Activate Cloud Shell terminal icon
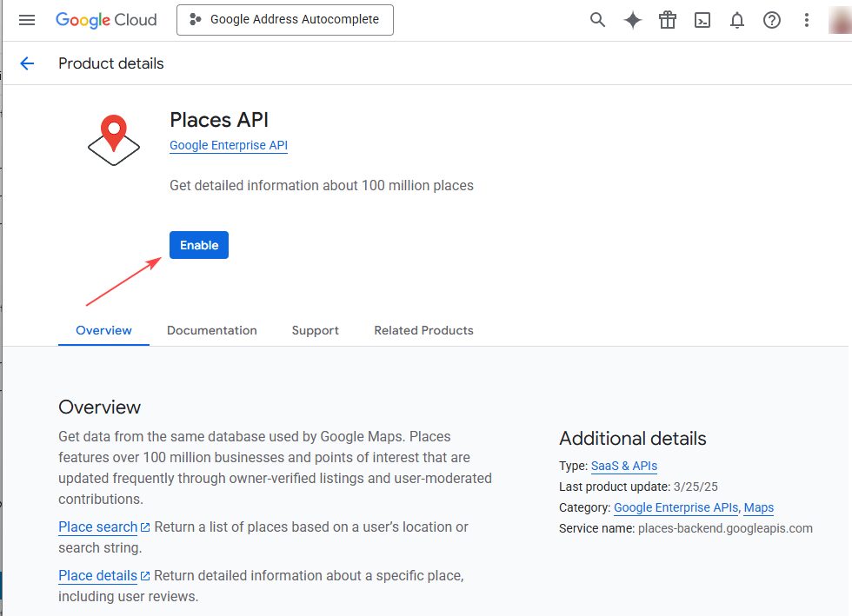The width and height of the screenshot is (852, 616). tap(702, 20)
